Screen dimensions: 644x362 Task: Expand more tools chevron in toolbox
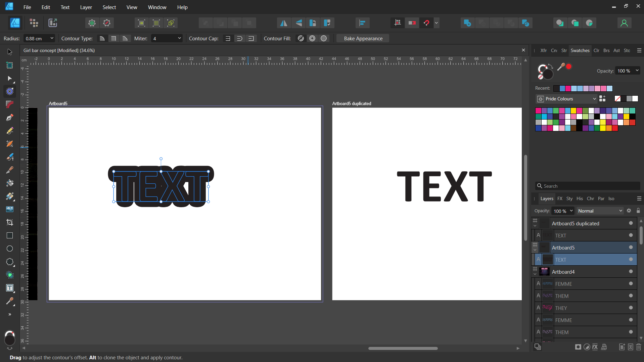[10, 315]
